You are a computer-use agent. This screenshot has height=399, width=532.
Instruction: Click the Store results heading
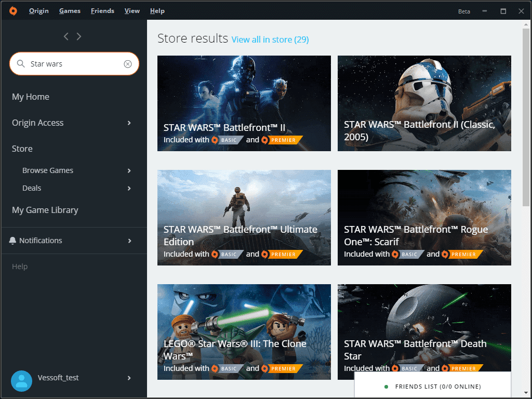tap(193, 38)
